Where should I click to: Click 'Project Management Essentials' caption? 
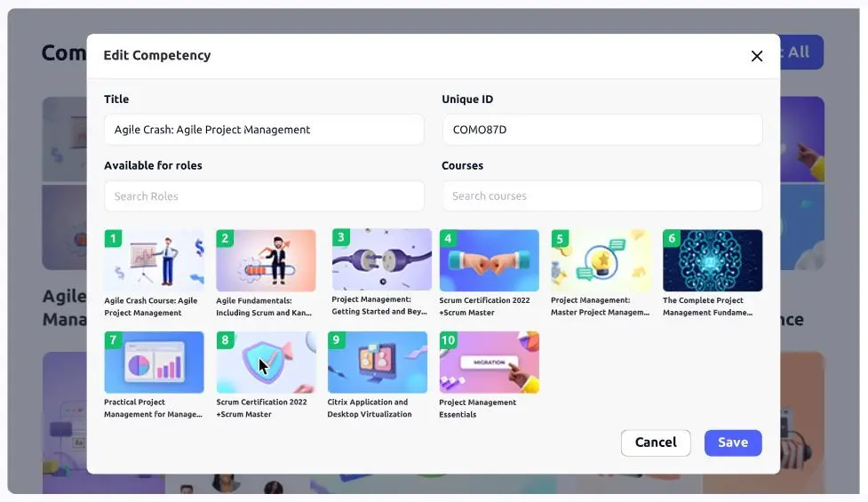pos(477,409)
